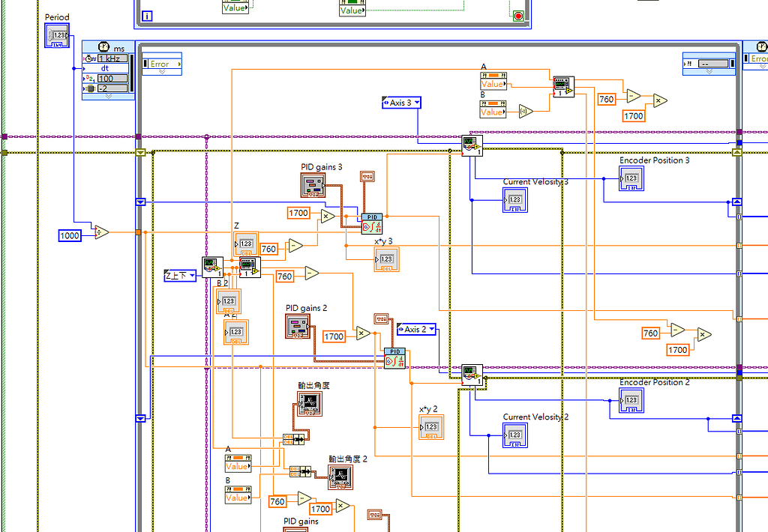Viewport: 768px width, 532px height.
Task: Click the Current Velocity 2 chart terminal
Action: (514, 434)
